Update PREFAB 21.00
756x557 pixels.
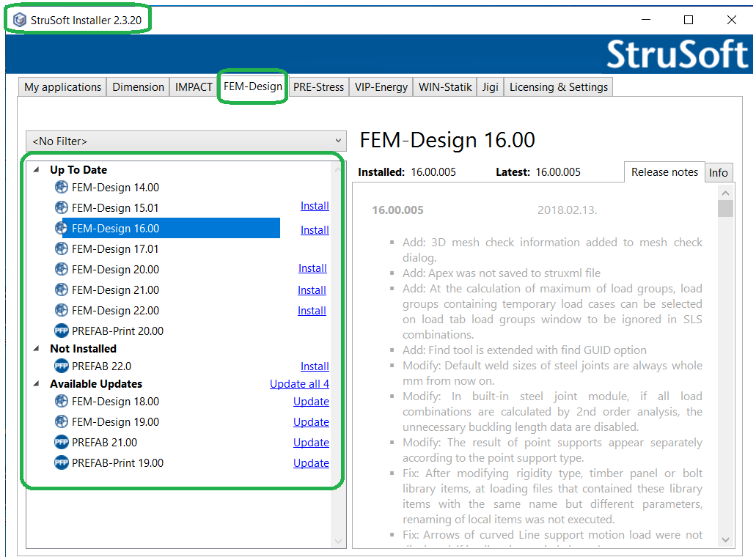click(x=312, y=443)
